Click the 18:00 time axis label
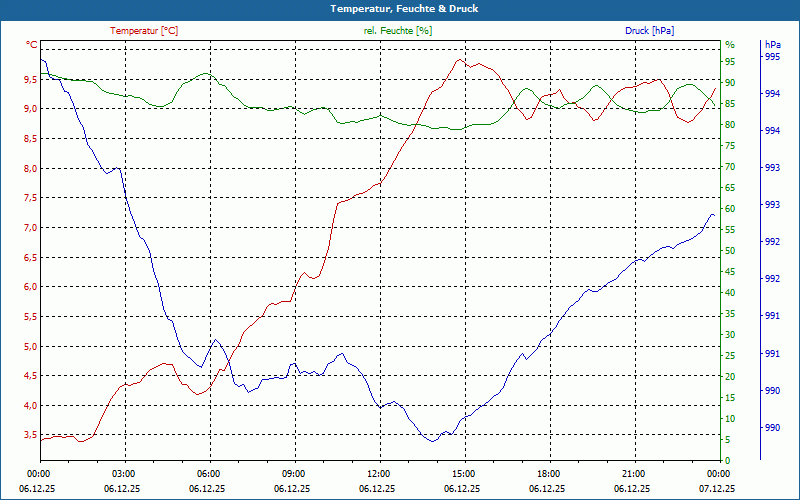 [550, 473]
